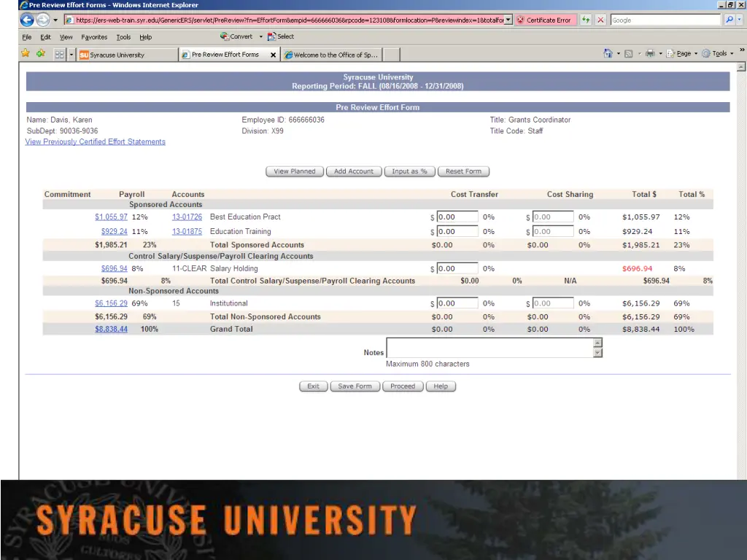Close the Pre Review Effort Forms tab
The image size is (747, 560).
pyautogui.click(x=273, y=55)
